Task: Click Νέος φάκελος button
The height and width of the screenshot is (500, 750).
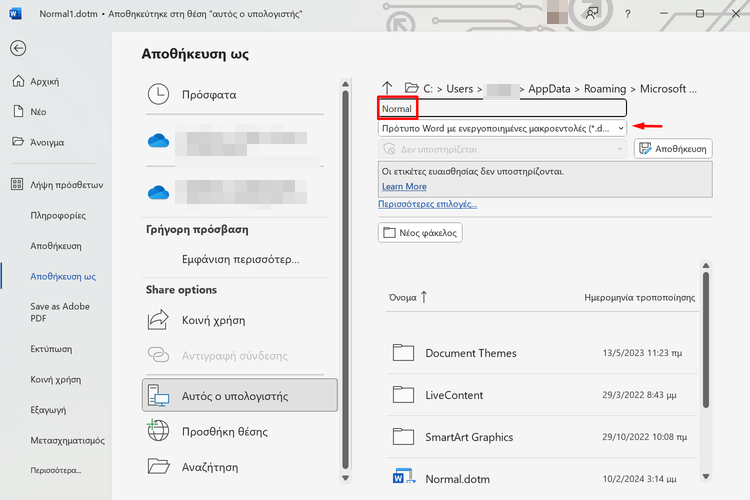Action: [x=420, y=233]
